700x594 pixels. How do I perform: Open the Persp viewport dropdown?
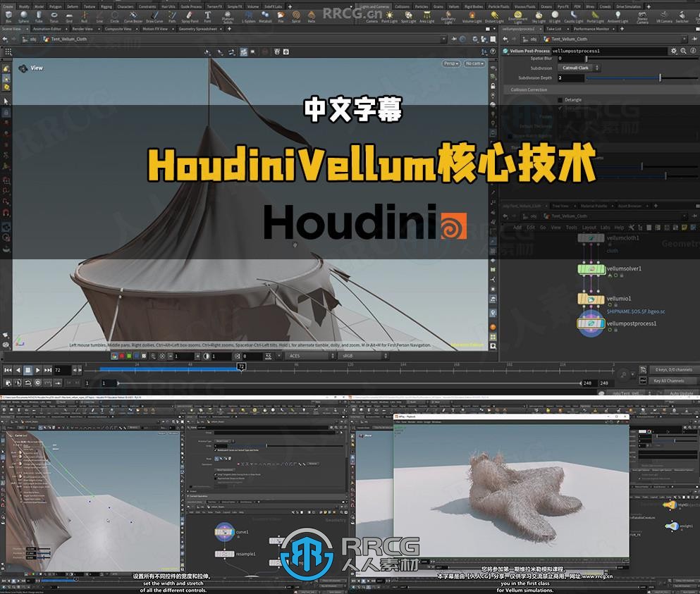[x=451, y=63]
